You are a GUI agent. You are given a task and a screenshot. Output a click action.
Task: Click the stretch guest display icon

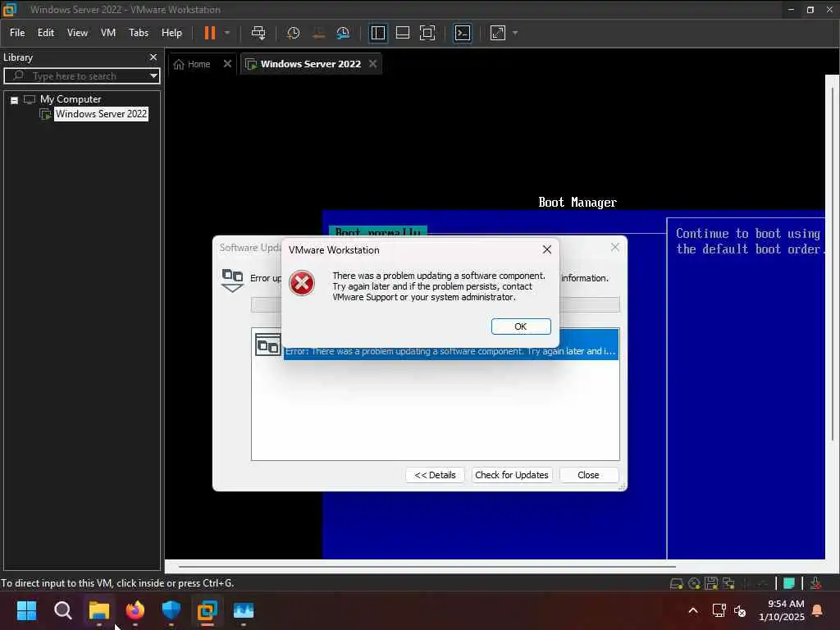(498, 33)
